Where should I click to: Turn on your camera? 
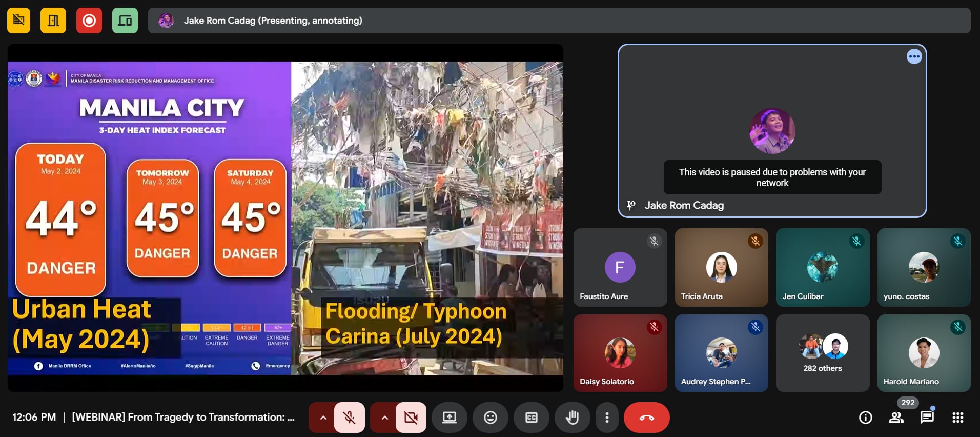pos(411,418)
